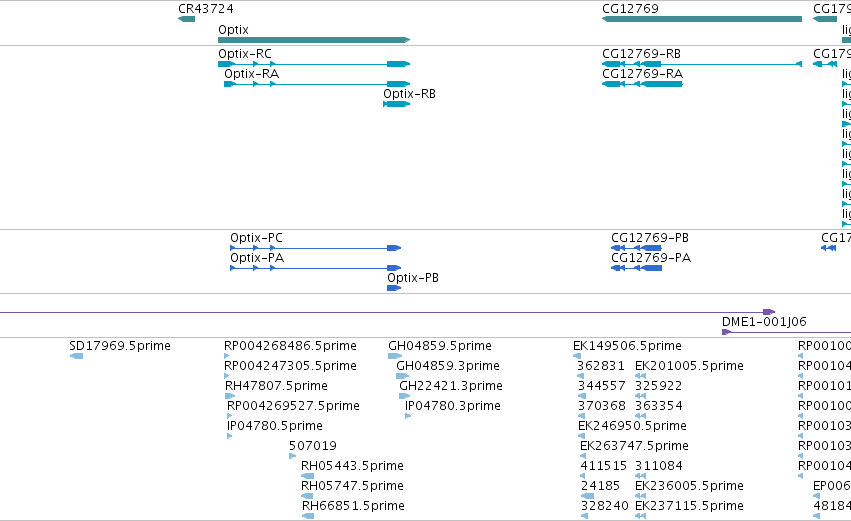The image size is (851, 521).
Task: Select the EK263747.5prime EST label
Action: 634,446
